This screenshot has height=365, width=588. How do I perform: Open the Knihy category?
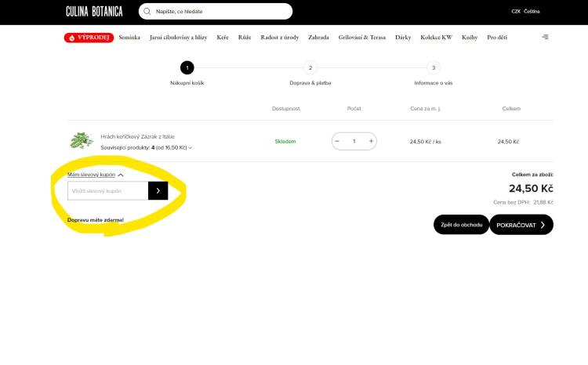(x=470, y=37)
